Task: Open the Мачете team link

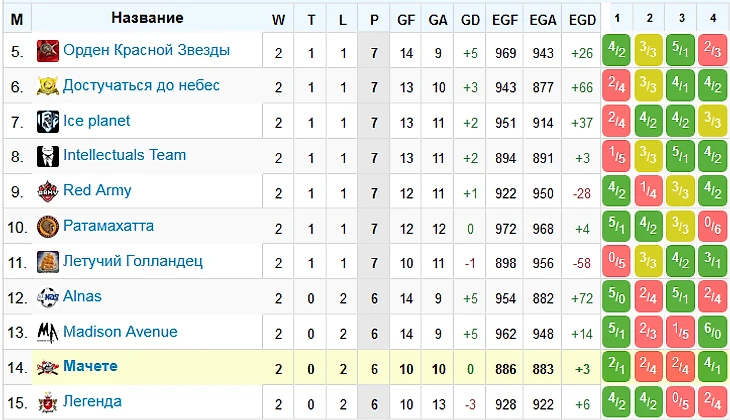Action: click(x=90, y=366)
